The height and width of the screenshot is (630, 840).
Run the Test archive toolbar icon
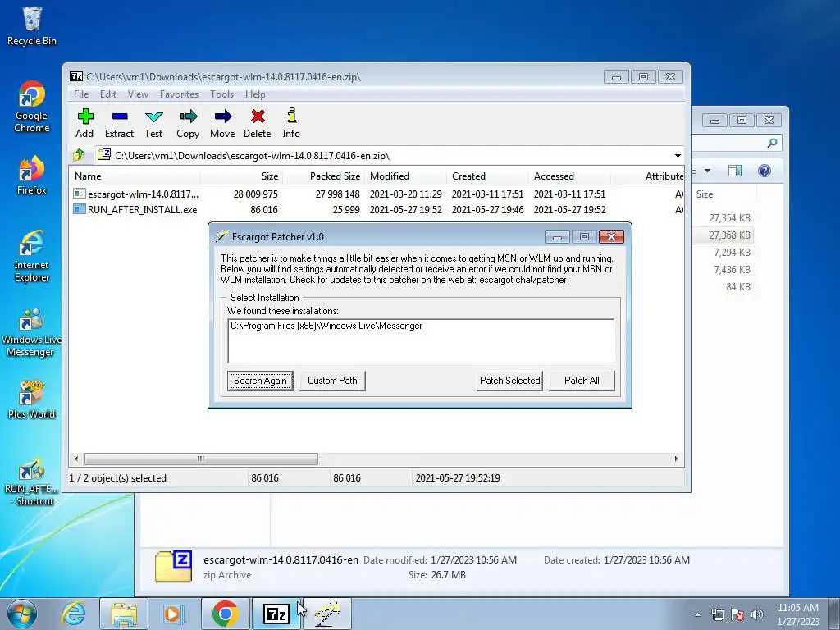[x=153, y=123]
